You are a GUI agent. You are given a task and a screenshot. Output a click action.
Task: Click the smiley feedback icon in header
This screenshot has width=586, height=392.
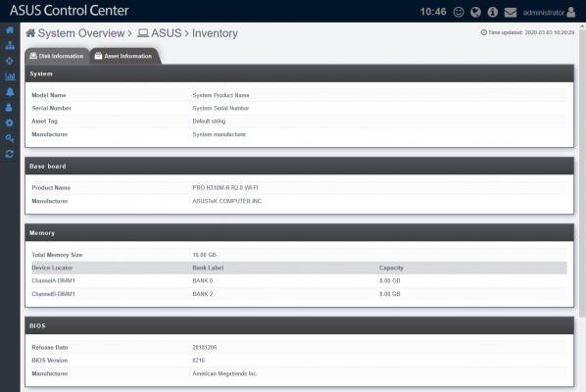[x=459, y=13]
